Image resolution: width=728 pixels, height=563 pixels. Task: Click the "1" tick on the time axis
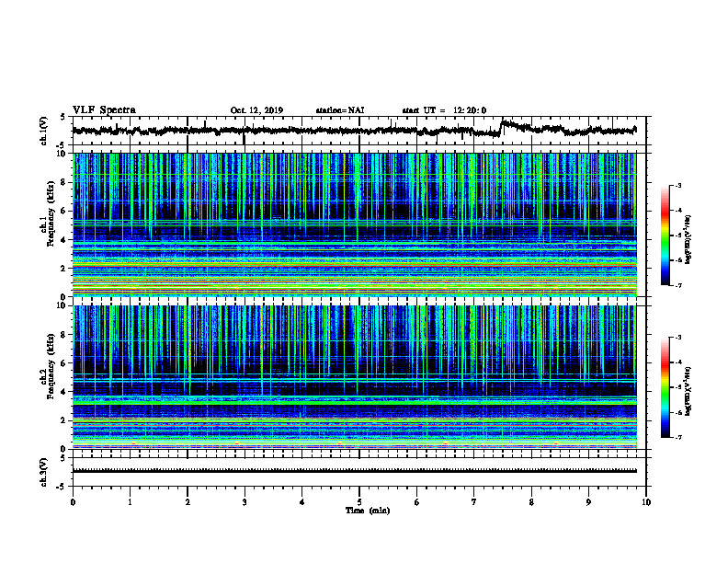pos(130,502)
